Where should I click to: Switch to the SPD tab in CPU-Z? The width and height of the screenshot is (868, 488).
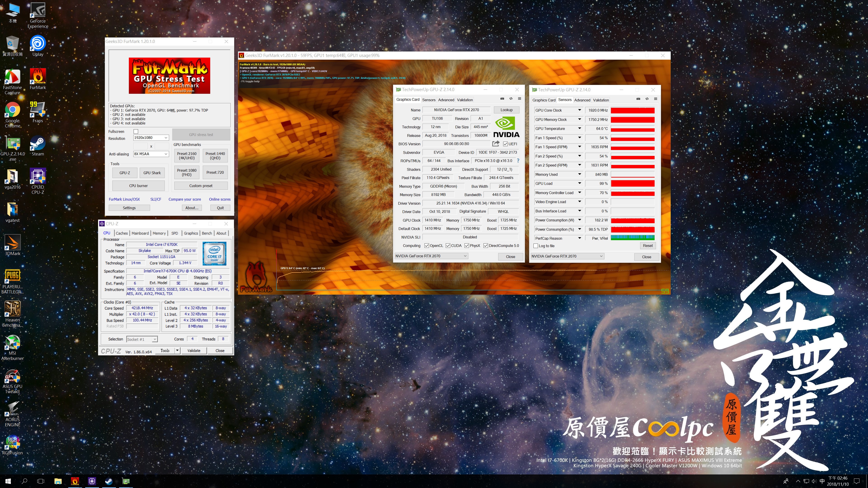175,233
